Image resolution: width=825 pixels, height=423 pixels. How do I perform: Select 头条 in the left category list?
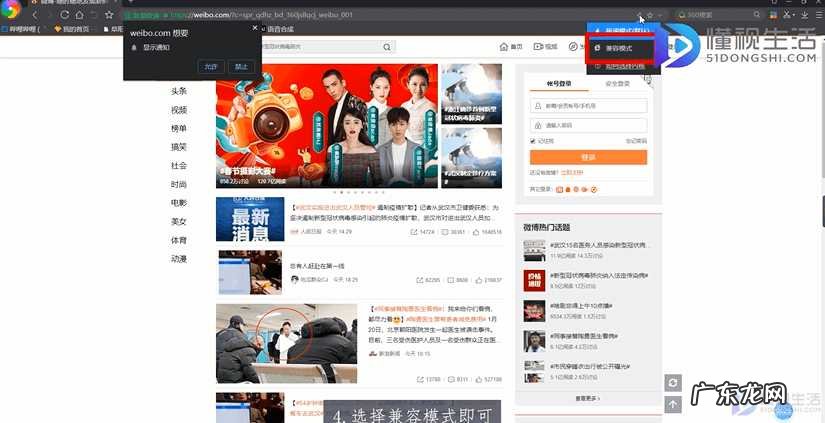179,91
